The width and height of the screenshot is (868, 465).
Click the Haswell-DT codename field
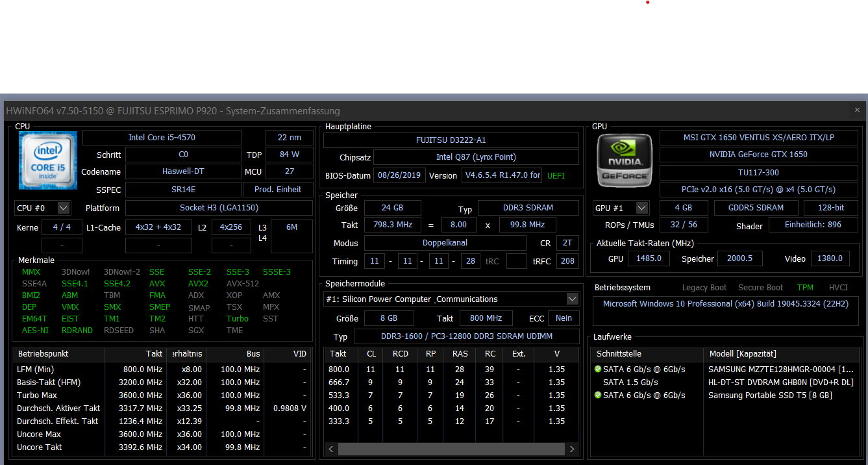[183, 171]
